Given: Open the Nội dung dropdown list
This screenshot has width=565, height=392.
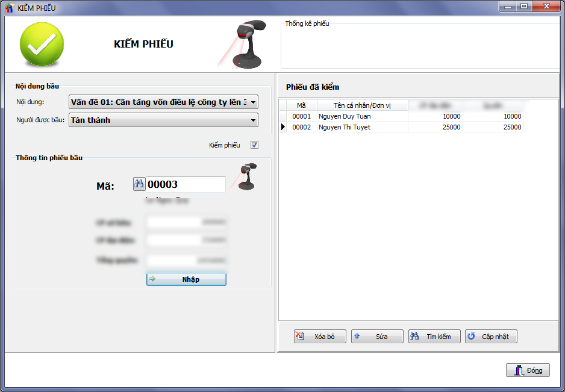Looking at the screenshot, I should point(253,102).
